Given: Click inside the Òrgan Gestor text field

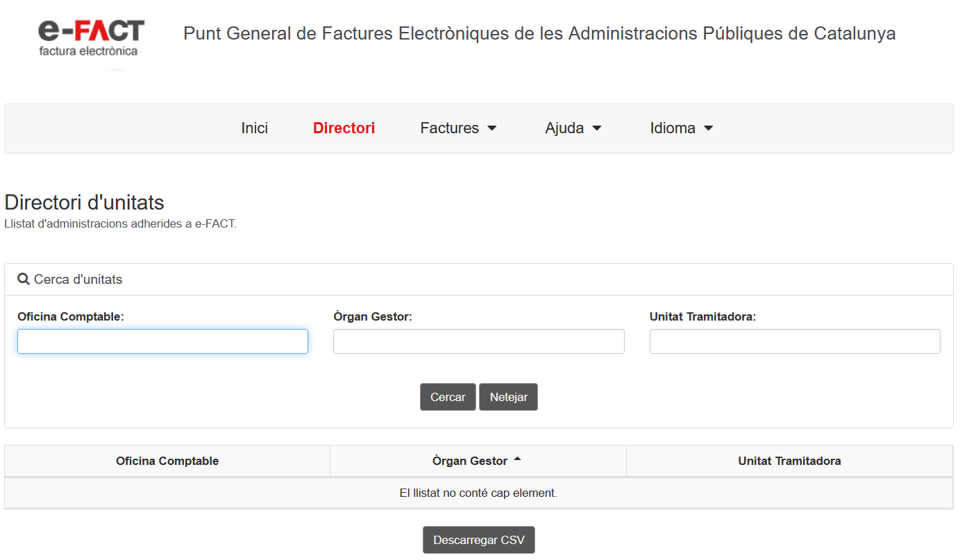Looking at the screenshot, I should point(478,341).
